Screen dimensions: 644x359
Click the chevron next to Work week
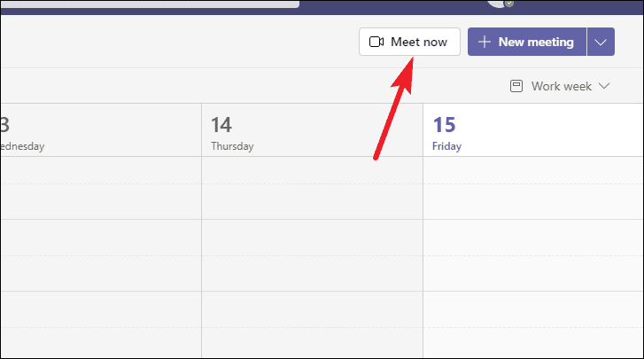pyautogui.click(x=604, y=86)
